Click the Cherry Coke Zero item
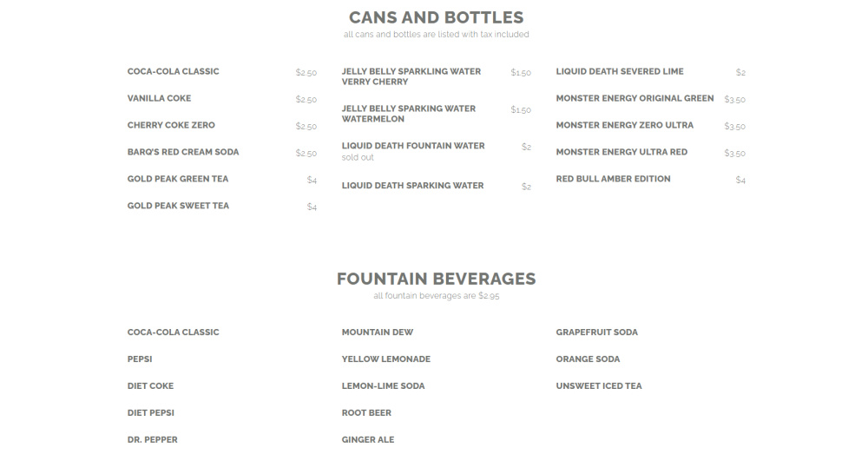 [x=171, y=125]
